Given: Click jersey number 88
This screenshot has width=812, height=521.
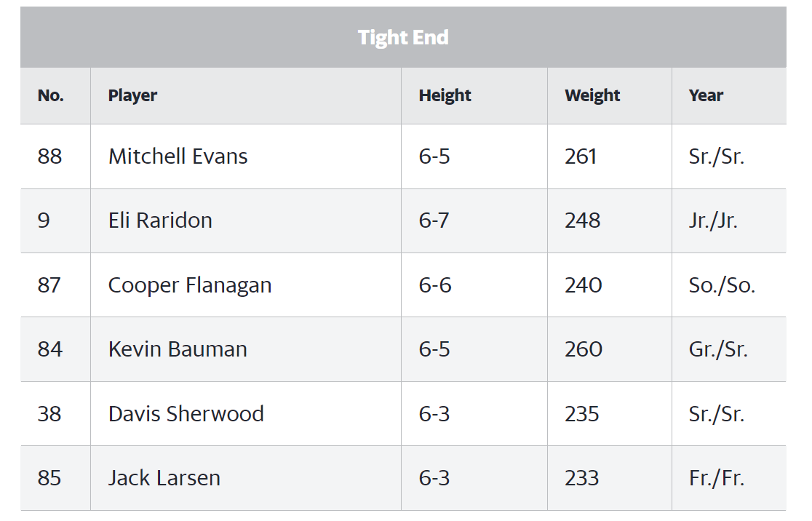Looking at the screenshot, I should pyautogui.click(x=49, y=156).
